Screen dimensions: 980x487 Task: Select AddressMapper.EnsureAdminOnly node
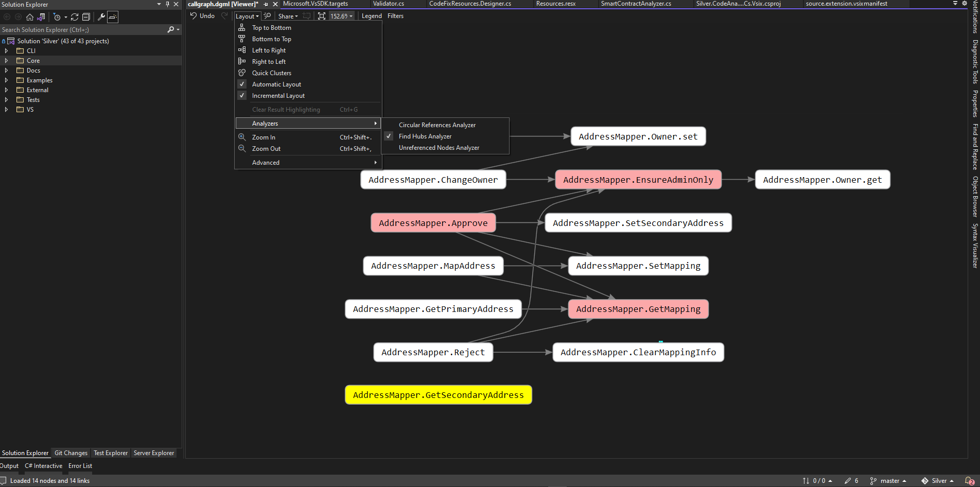click(638, 180)
